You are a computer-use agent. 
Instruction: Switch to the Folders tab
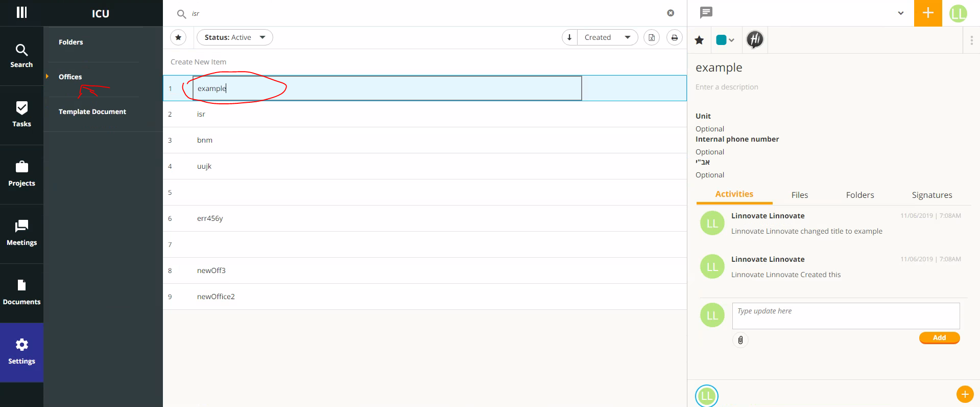[860, 195]
